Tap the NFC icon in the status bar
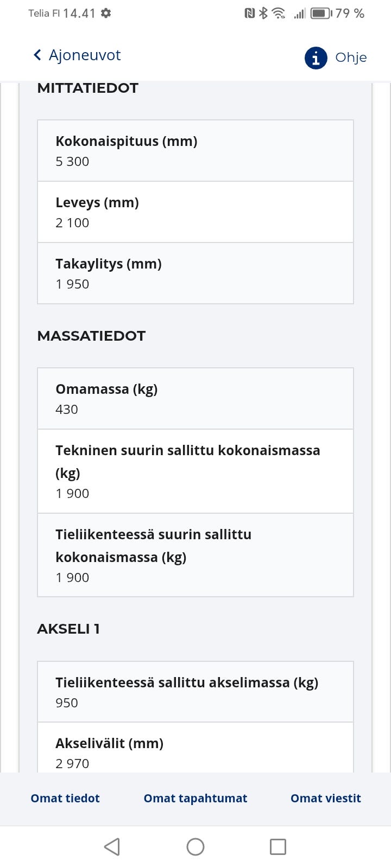391x868 pixels. (250, 13)
